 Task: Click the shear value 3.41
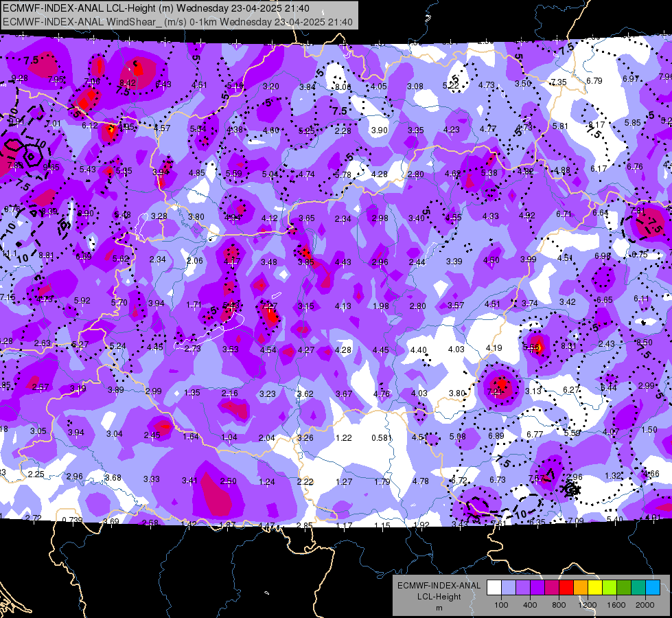(x=190, y=481)
